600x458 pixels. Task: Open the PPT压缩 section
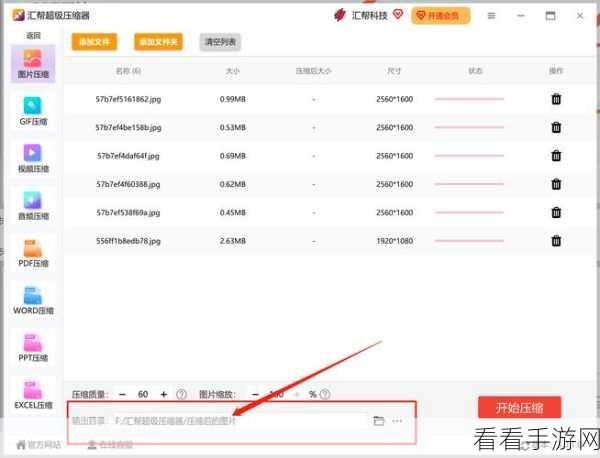33,347
